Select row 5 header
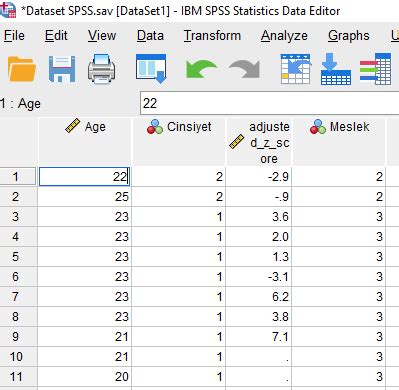The width and height of the screenshot is (399, 390). click(18, 256)
